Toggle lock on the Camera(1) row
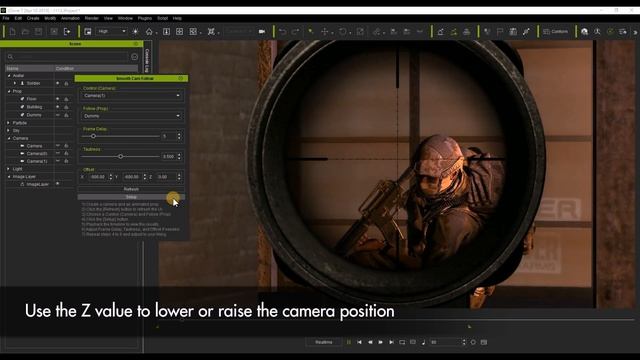Image resolution: width=640 pixels, height=360 pixels. click(x=67, y=161)
